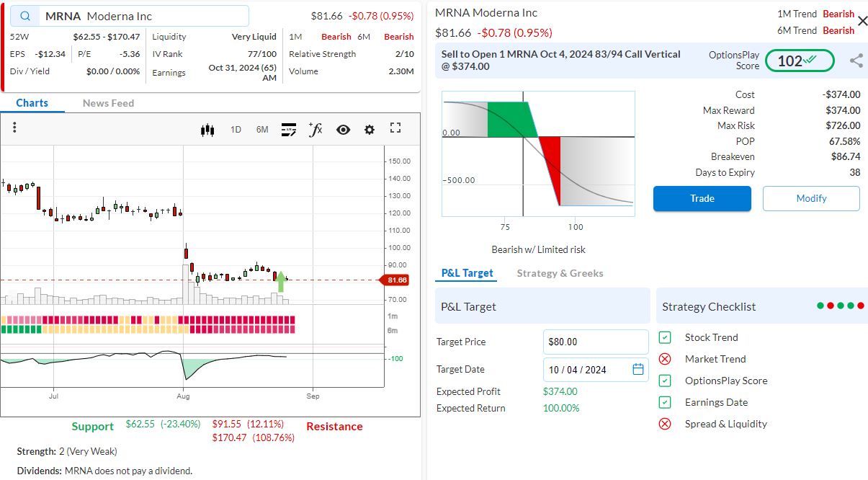
Task: Click the 81.66 price label on axis
Action: coord(397,280)
